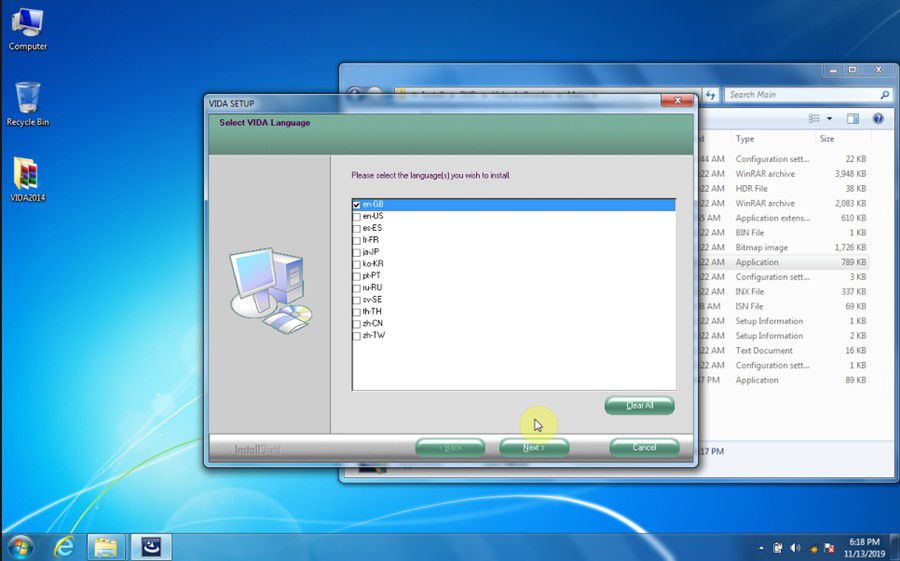Viewport: 900px width, 561px height.
Task: Select the VIDA2014 archive icon on desktop
Action: (27, 175)
